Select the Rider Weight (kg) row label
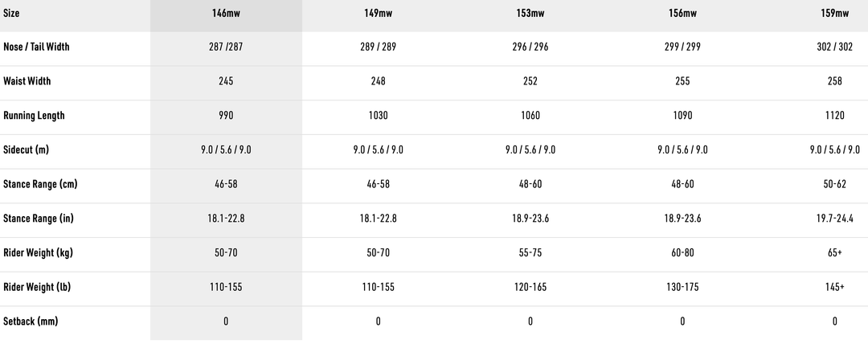The height and width of the screenshot is (348, 868). (x=38, y=253)
